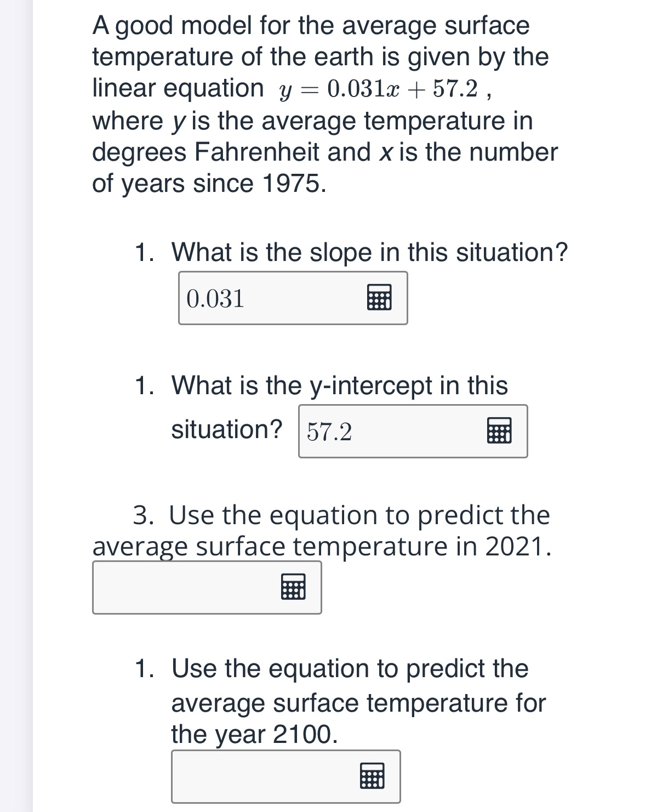Click the text "What is the y-intercept in this"
The image size is (651, 812).
(x=339, y=385)
